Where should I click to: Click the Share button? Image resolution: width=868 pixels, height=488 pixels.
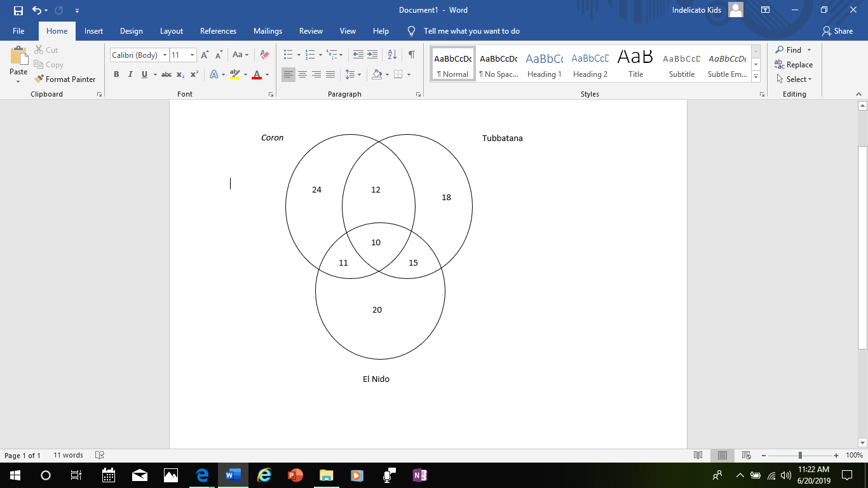point(837,31)
